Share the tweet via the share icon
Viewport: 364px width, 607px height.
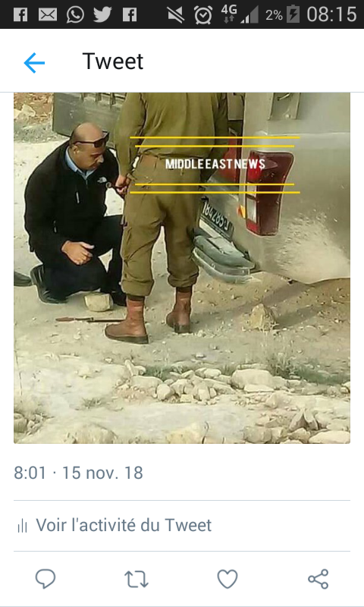coord(318,579)
